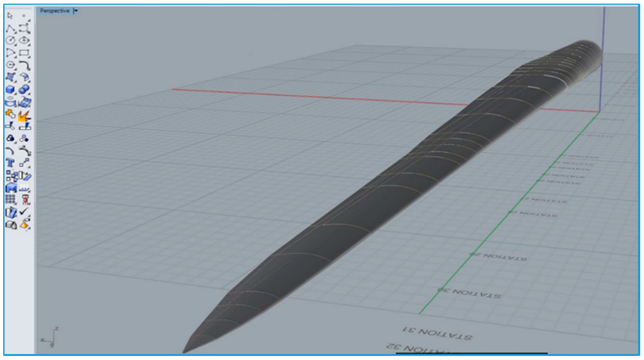Choose the Polyline tool
Viewport: 644px width, 360px height.
point(10,28)
